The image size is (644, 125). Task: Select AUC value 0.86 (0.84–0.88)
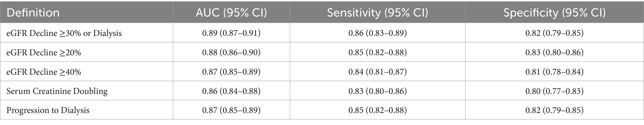point(231,91)
